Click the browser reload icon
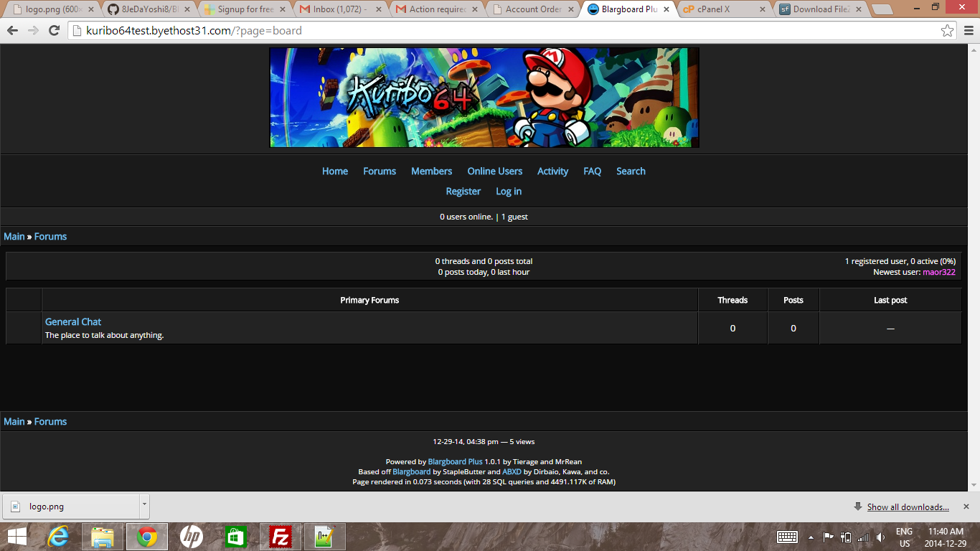This screenshot has height=551, width=980. coord(54,31)
